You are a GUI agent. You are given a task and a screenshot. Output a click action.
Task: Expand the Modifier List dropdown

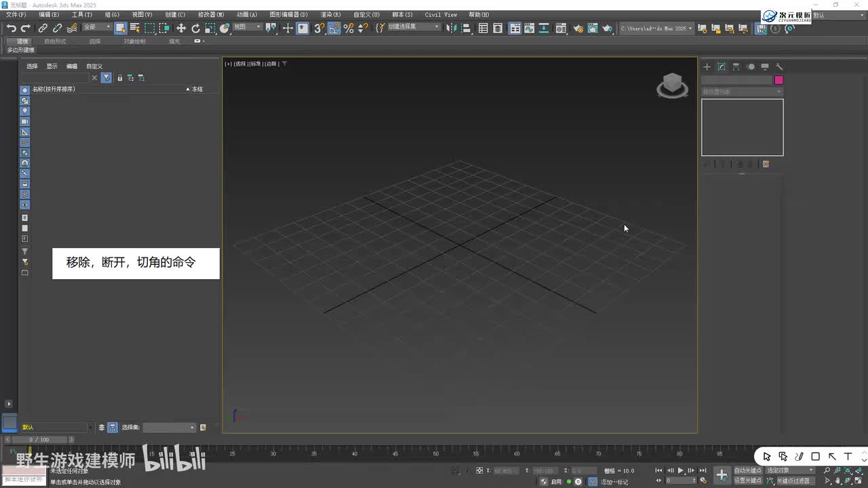click(743, 91)
